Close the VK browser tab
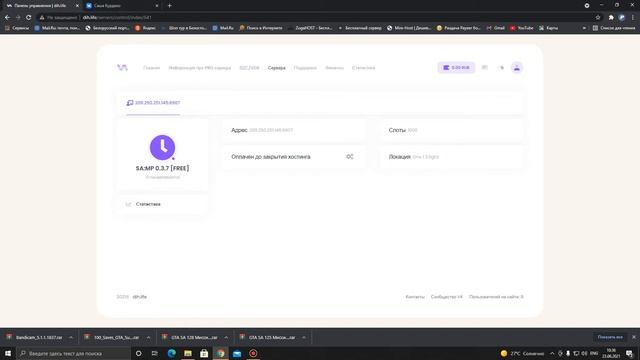The width and height of the screenshot is (640, 360). click(x=157, y=6)
